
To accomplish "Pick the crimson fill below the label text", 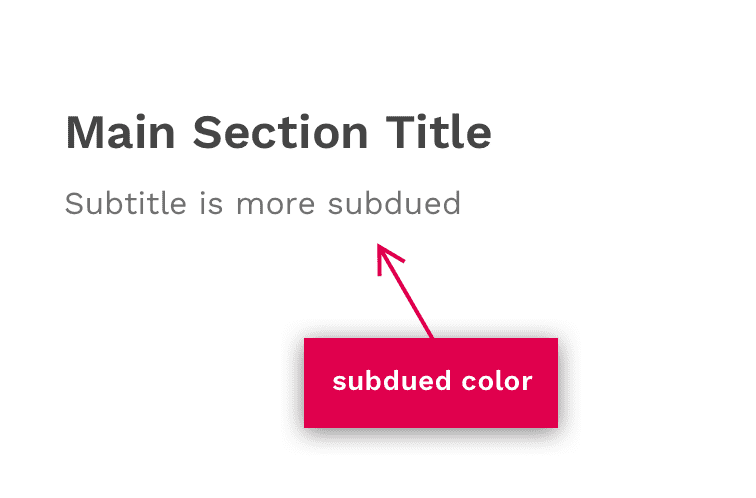I will 430,412.
